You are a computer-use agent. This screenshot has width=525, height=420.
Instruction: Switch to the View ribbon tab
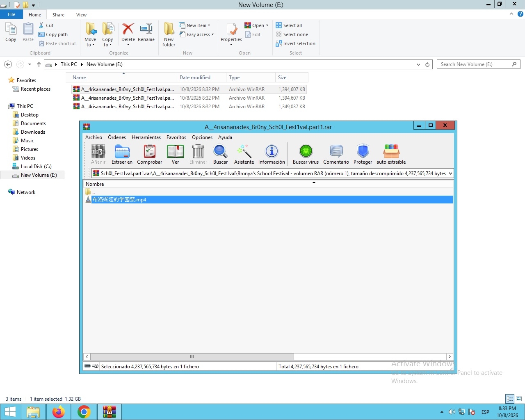(81, 15)
